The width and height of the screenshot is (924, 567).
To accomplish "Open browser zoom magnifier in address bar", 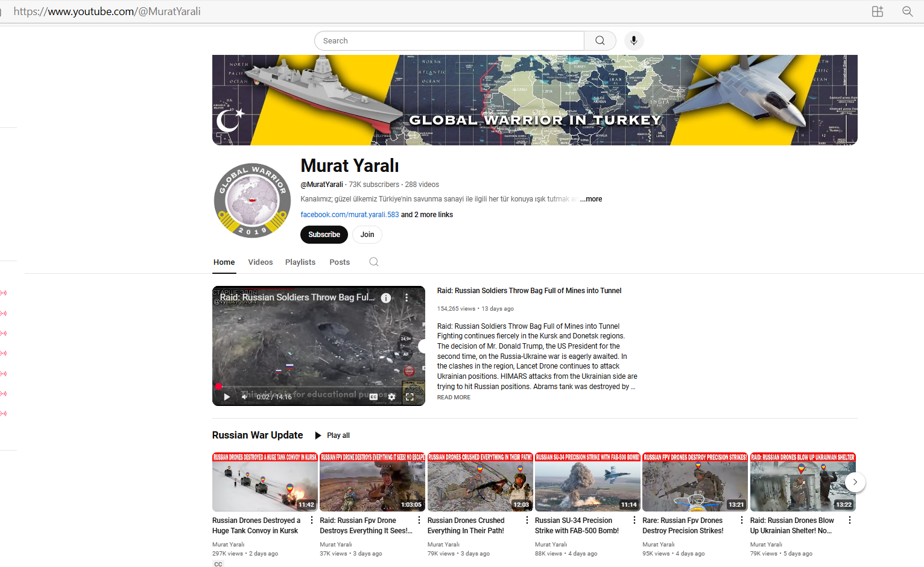I will 907,11.
